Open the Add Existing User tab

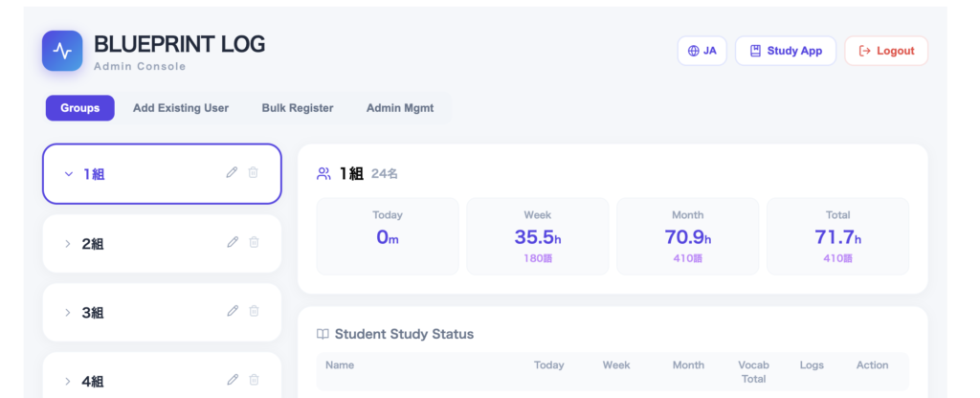click(181, 108)
